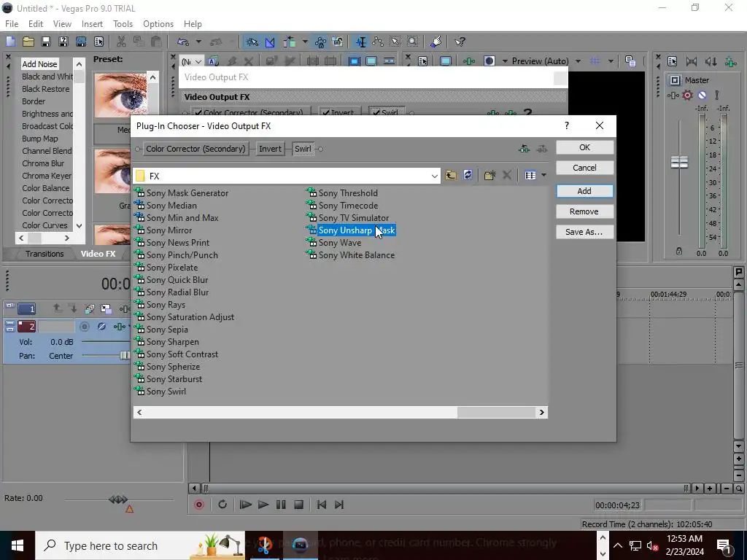The image size is (747, 560).
Task: Toggle track 2 Mute circle button
Action: (85, 326)
